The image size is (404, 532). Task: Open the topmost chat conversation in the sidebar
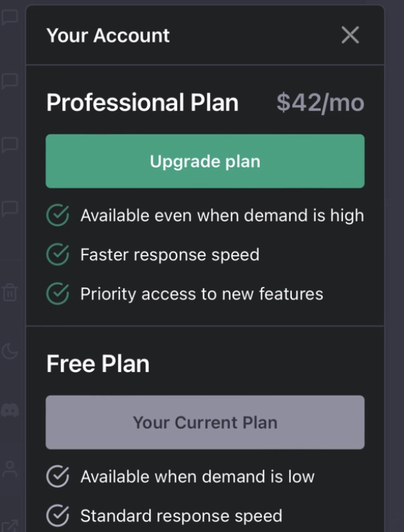coord(10,18)
